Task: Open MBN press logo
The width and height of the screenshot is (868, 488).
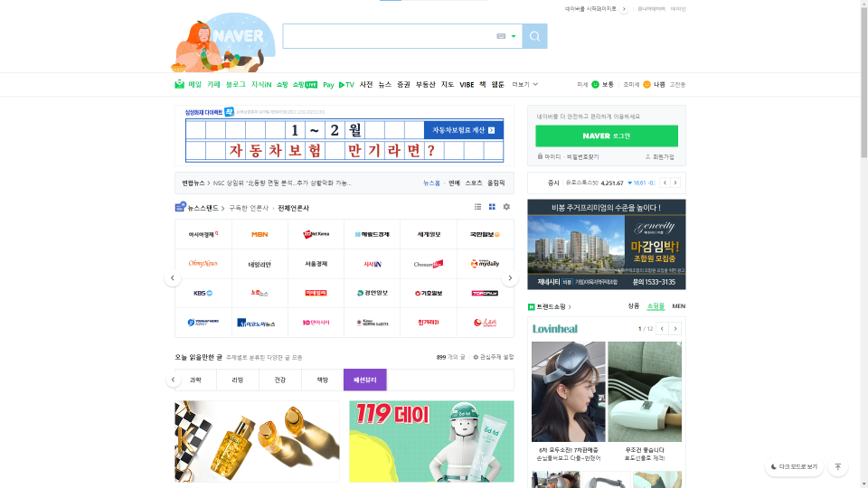Action: coord(259,235)
